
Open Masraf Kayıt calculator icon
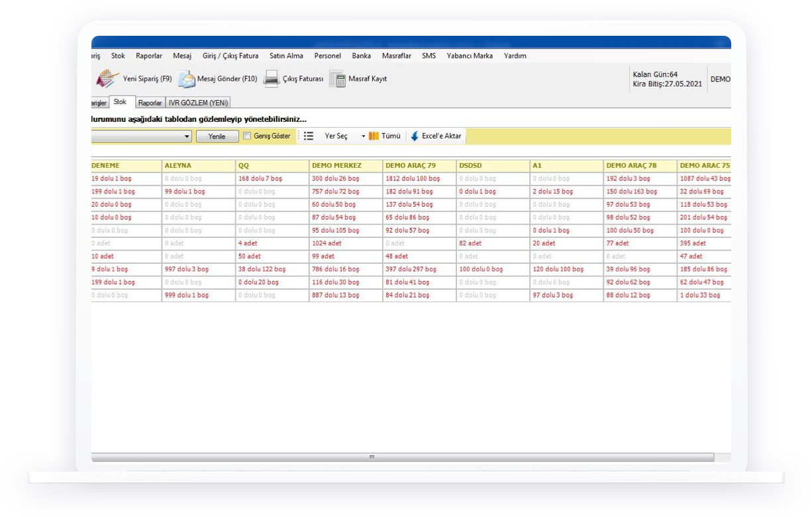(338, 80)
